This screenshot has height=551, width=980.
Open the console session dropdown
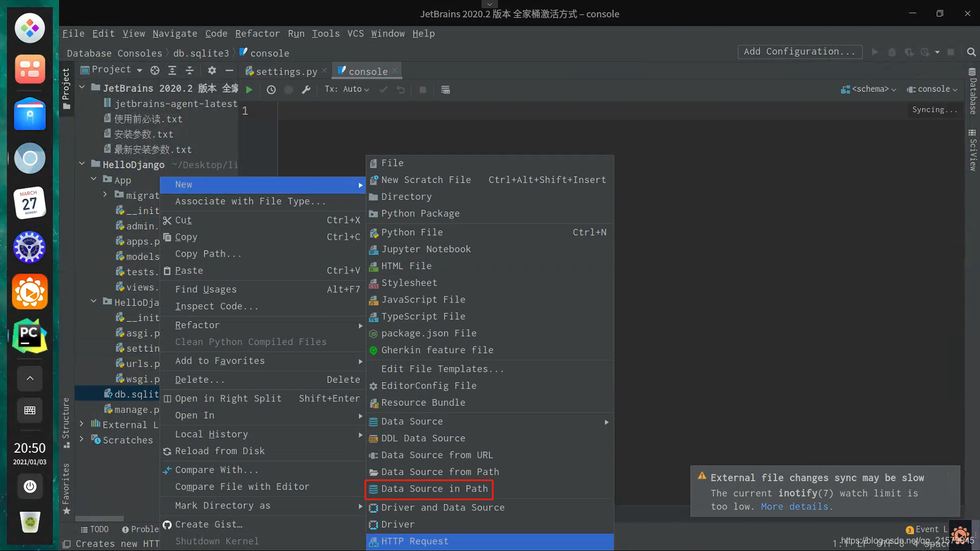(x=932, y=89)
